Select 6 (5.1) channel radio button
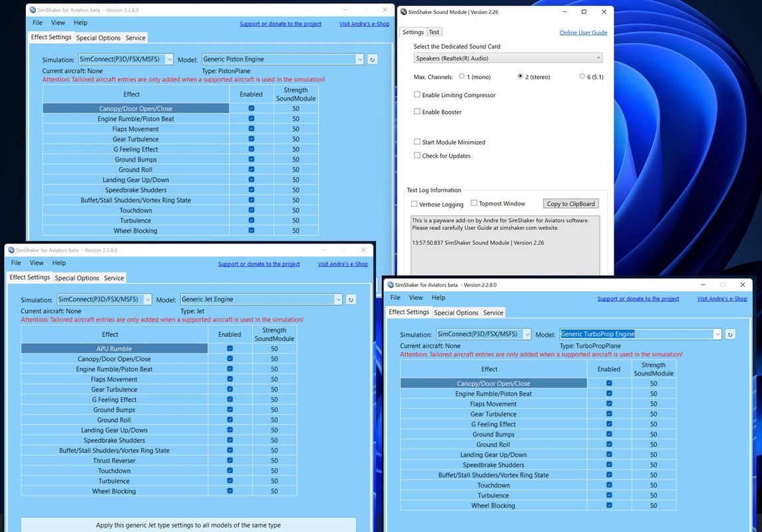This screenshot has width=762, height=532. 582,76
